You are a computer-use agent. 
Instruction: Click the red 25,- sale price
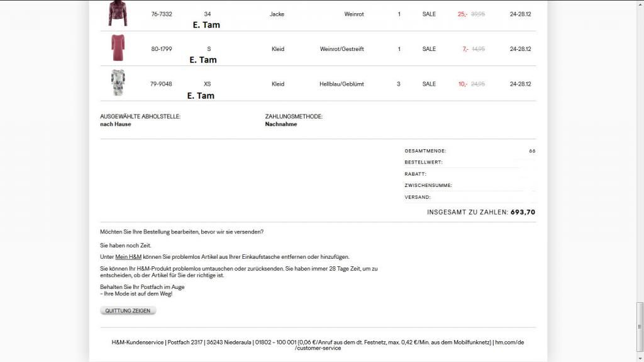(x=462, y=14)
